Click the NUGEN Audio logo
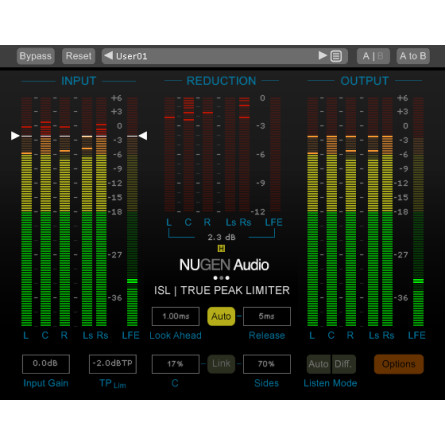This screenshot has width=446, height=446. point(224,265)
